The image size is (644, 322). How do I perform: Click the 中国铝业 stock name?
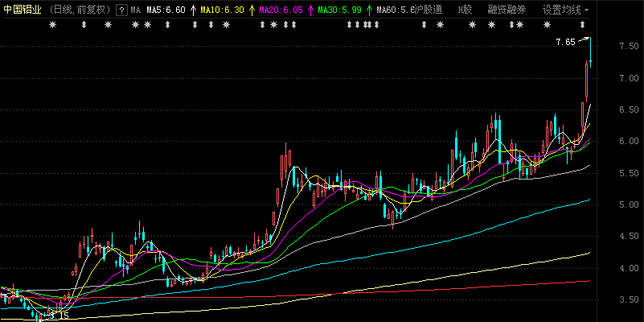pos(22,10)
